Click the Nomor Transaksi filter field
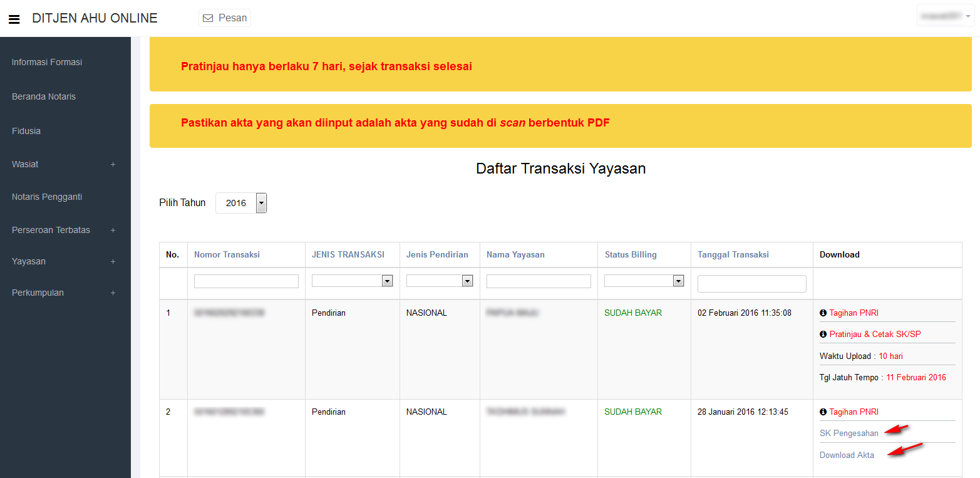Viewport: 980px width, 478px height. tap(246, 281)
